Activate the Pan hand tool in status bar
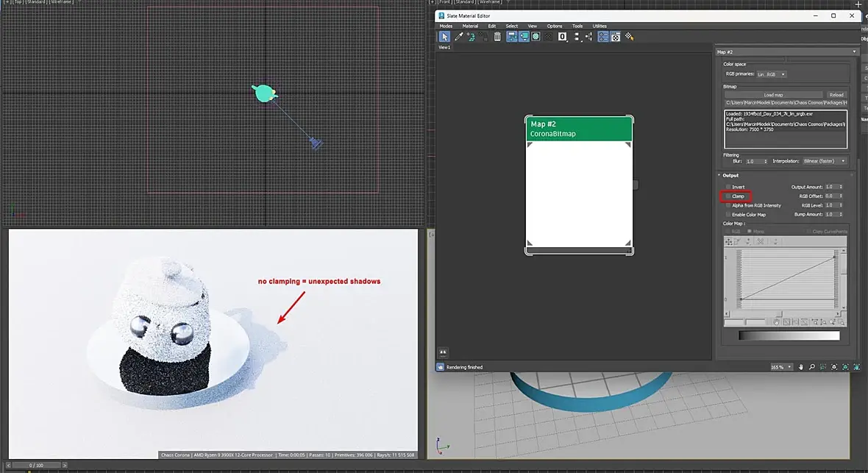Viewport: 868px width, 473px height. pos(801,367)
